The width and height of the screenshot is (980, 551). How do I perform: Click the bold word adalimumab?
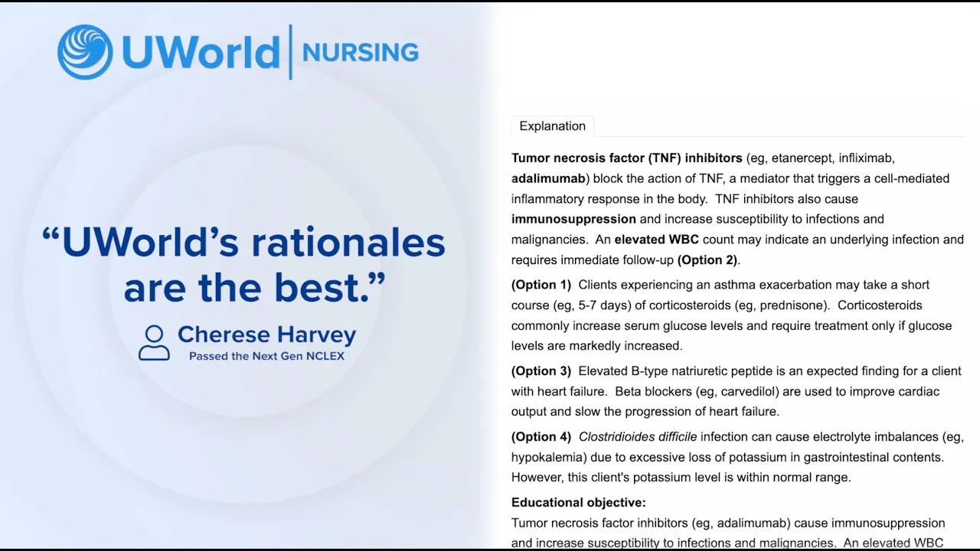[548, 178]
